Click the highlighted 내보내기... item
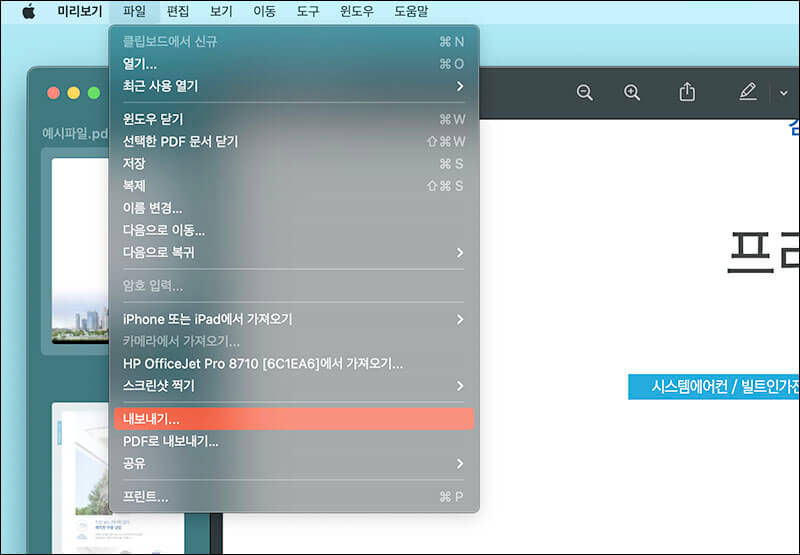 293,419
